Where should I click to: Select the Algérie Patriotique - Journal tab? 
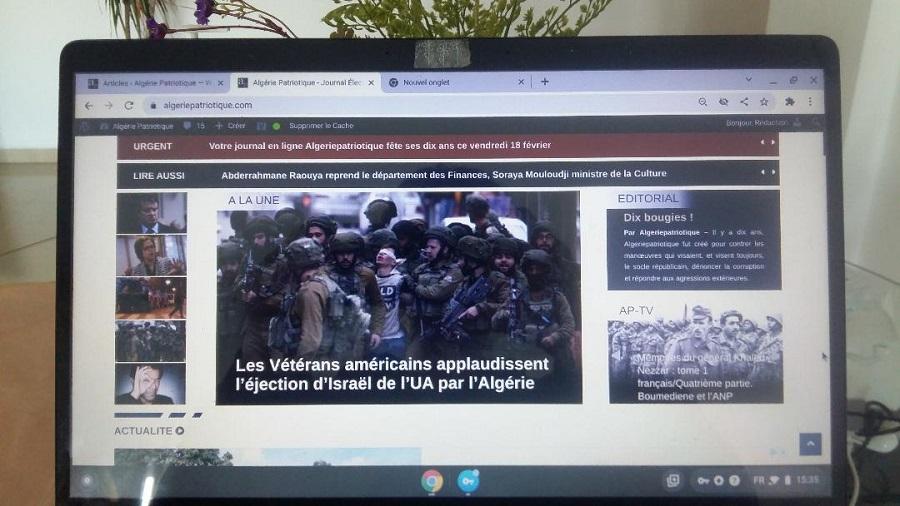pyautogui.click(x=306, y=83)
